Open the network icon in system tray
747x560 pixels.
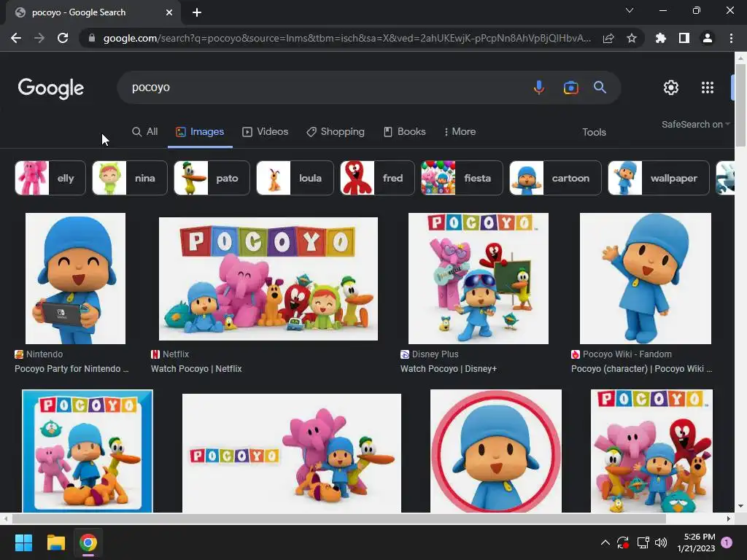click(643, 542)
